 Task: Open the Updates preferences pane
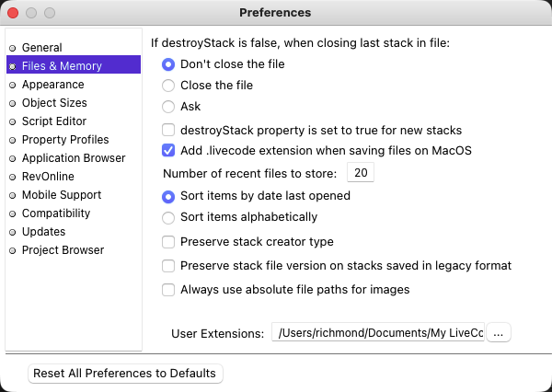[43, 231]
